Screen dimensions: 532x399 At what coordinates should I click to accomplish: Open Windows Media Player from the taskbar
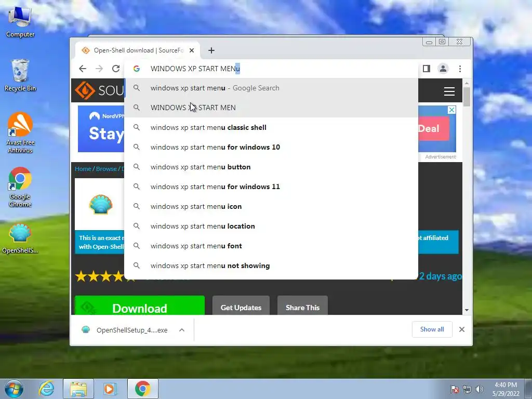[110, 389]
